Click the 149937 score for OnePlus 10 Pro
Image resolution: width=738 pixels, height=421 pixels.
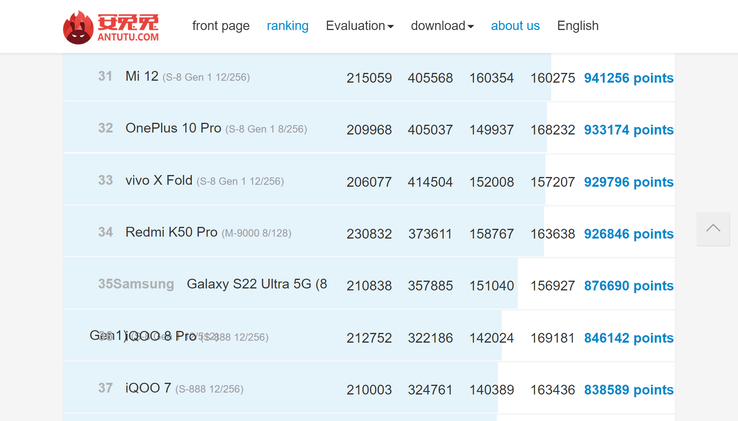(491, 130)
